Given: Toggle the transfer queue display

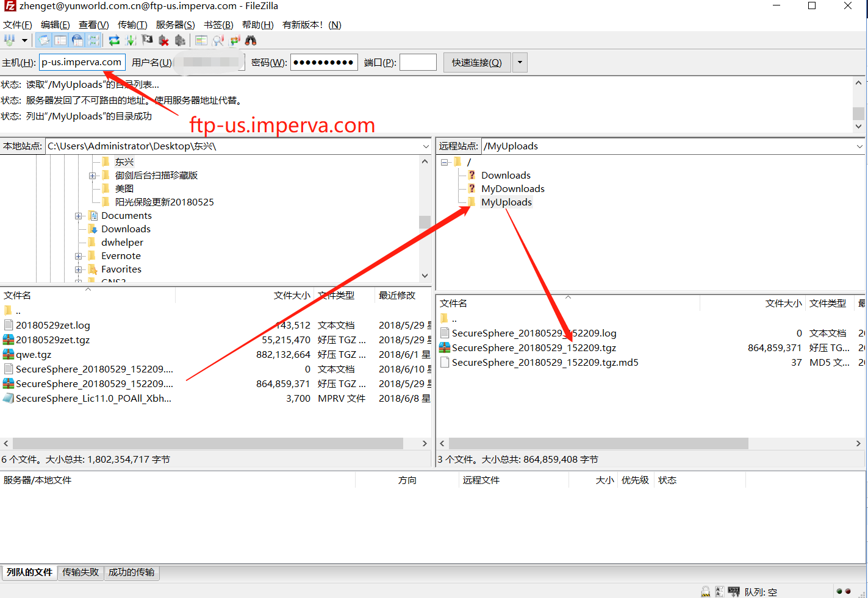Looking at the screenshot, I should 93,40.
